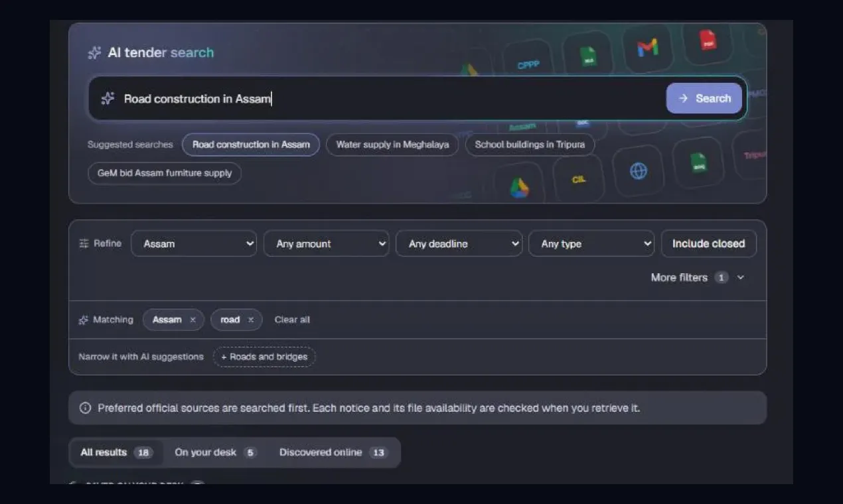Click the sparkle icon inside the search bar
This screenshot has width=843, height=504.
[108, 99]
